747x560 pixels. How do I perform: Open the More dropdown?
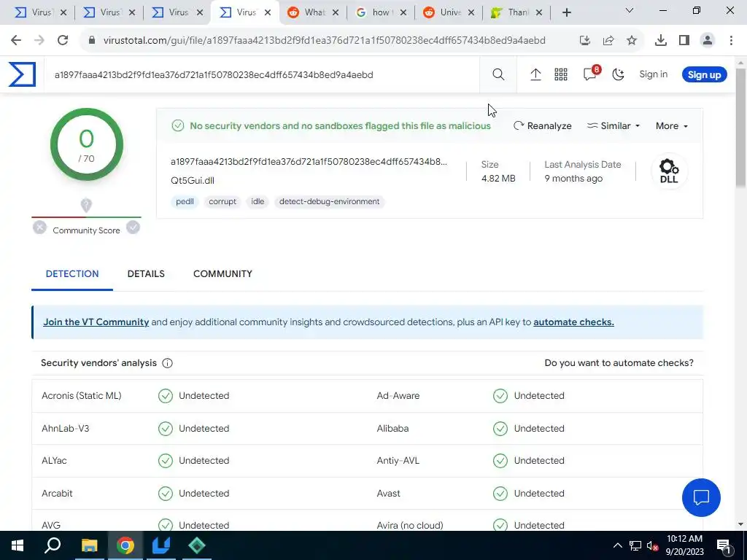(672, 125)
